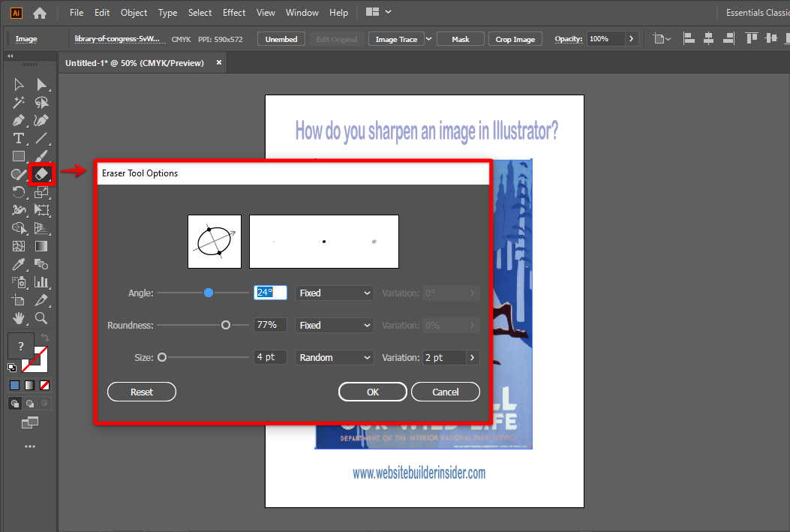Viewport: 790px width, 532px height.
Task: Click the Roundness slider handle
Action: (x=226, y=326)
